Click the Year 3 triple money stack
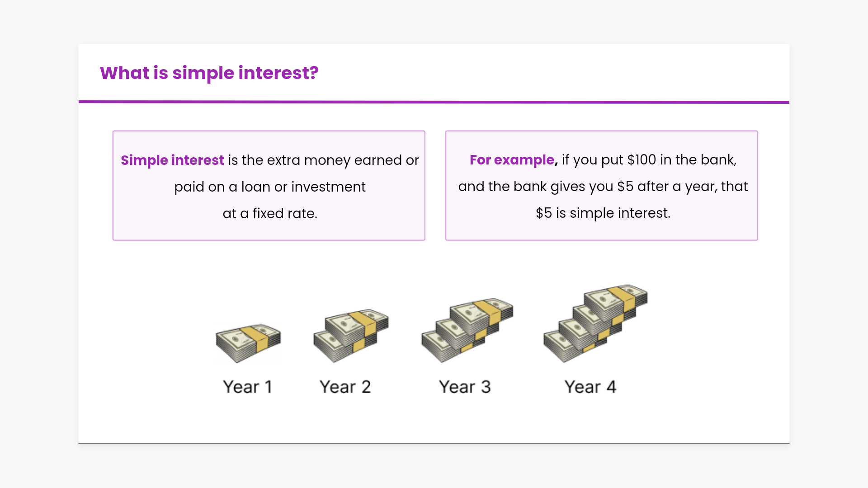This screenshot has width=868, height=488. (467, 330)
